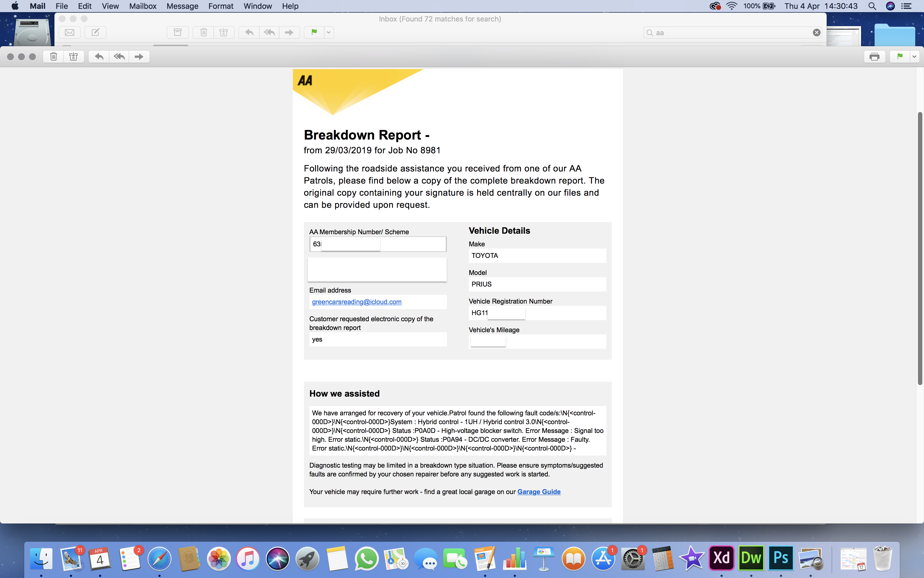Open Spotlight search in menu bar
The width and height of the screenshot is (924, 578).
point(872,6)
